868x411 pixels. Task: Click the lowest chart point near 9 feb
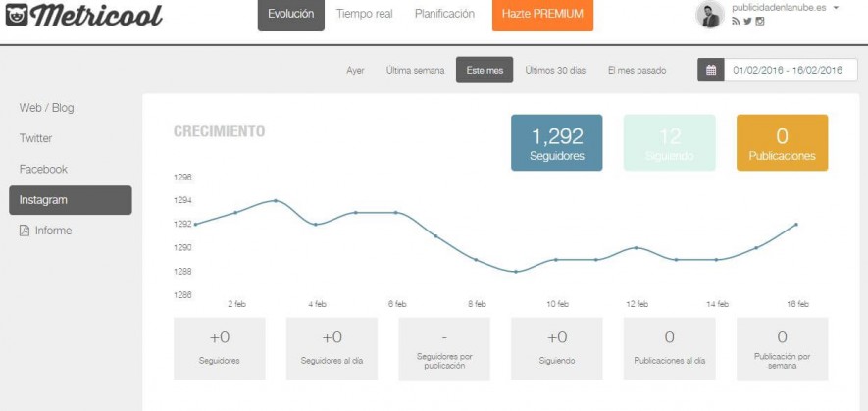(515, 272)
